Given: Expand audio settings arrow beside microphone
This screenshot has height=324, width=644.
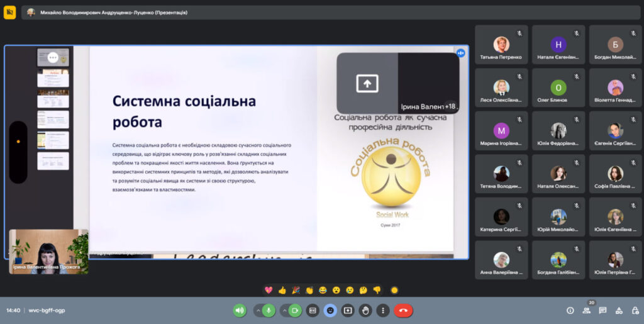Looking at the screenshot, I should coord(258,310).
